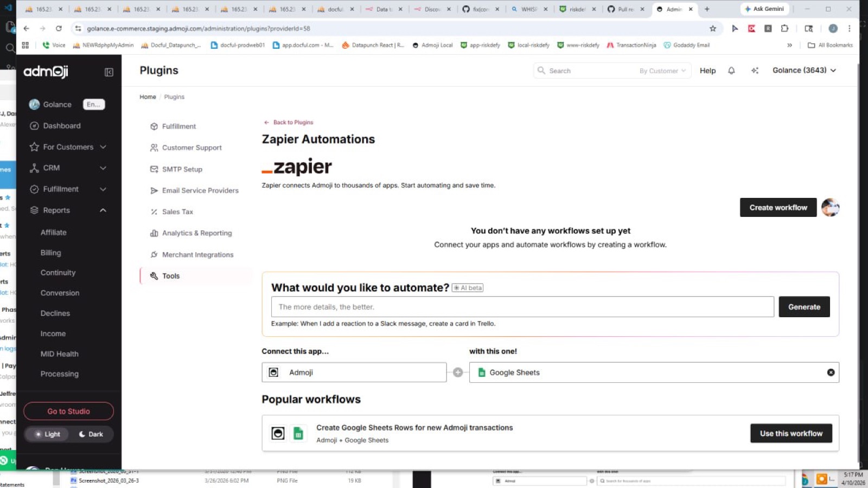Collapse the Reports menu chevron
The image size is (868, 488).
[103, 210]
